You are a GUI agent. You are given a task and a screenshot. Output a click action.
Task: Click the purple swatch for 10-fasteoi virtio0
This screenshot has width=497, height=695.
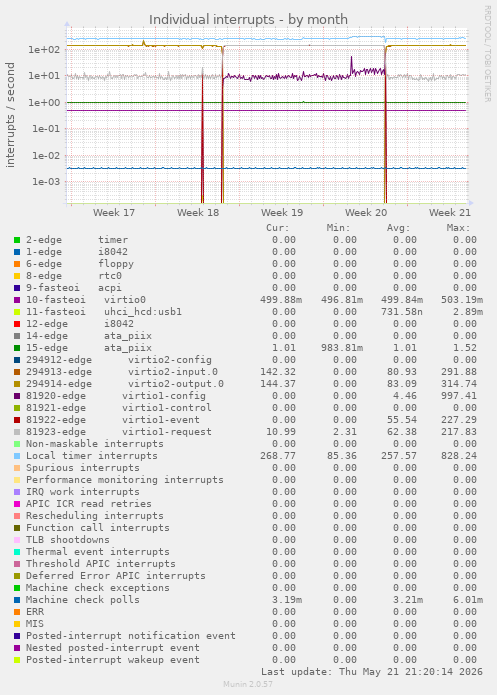[x=17, y=300]
